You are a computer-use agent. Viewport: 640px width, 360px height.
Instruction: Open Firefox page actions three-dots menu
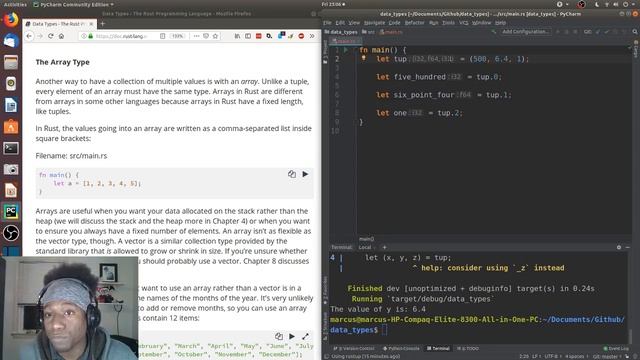click(196, 36)
